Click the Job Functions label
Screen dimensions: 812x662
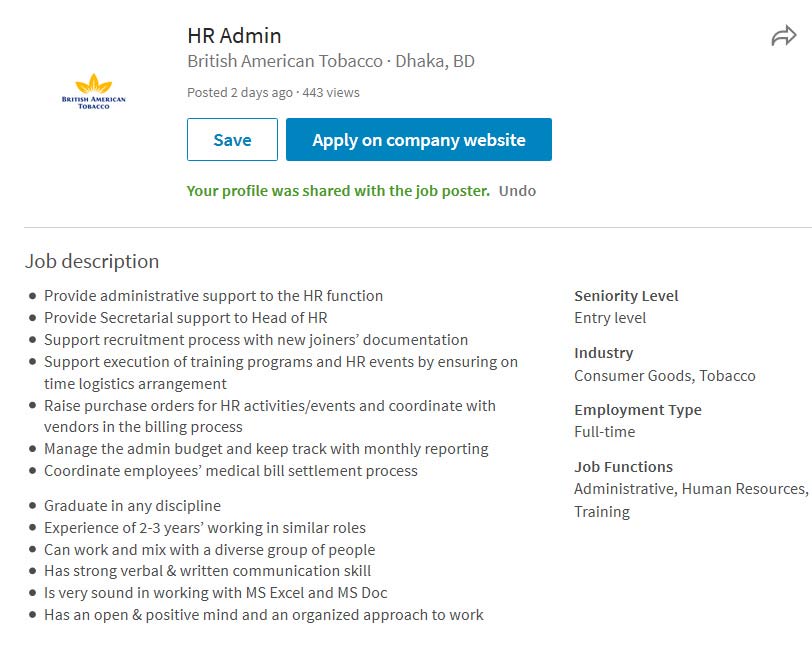click(623, 467)
